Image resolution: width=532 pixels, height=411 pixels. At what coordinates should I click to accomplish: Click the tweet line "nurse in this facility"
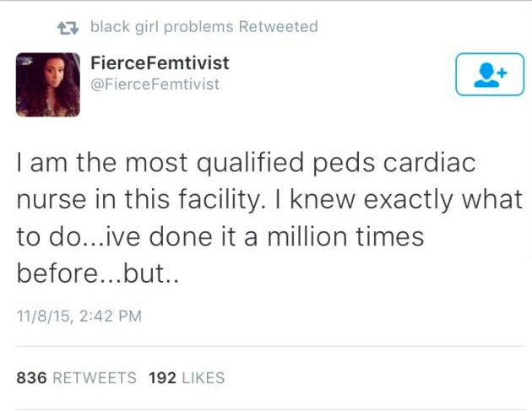pyautogui.click(x=269, y=199)
